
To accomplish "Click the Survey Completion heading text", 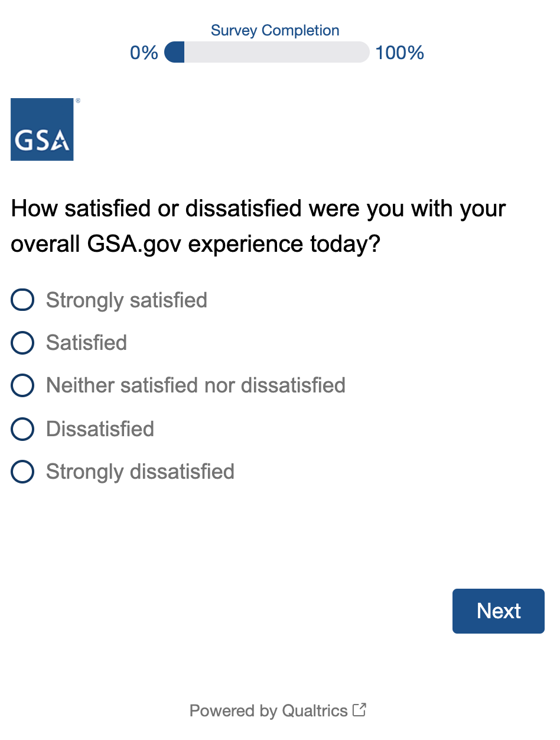I will (275, 31).
